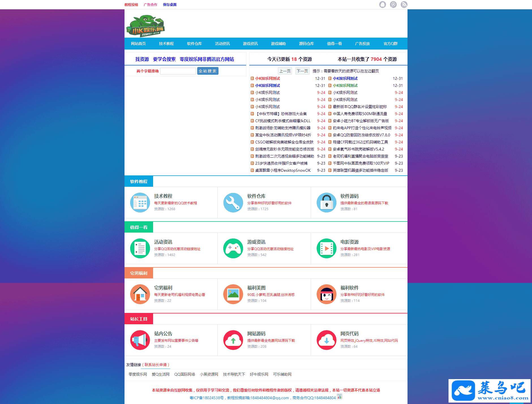Open 中国人寿免费领取500M联通流量 entry
The width and height of the screenshot is (532, 404).
[360, 114]
